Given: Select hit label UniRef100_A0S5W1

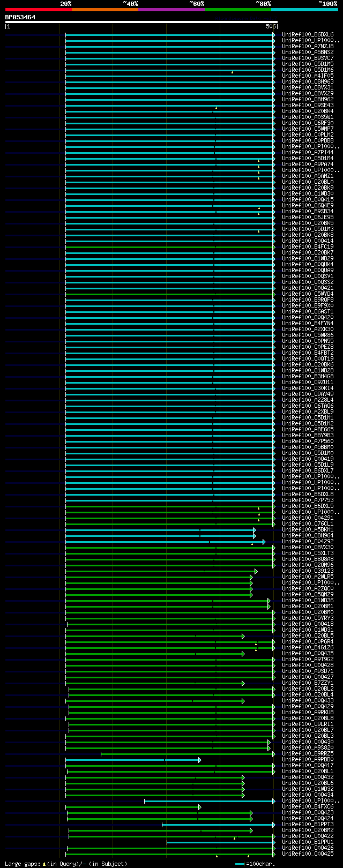Looking at the screenshot, I should click(x=308, y=117).
